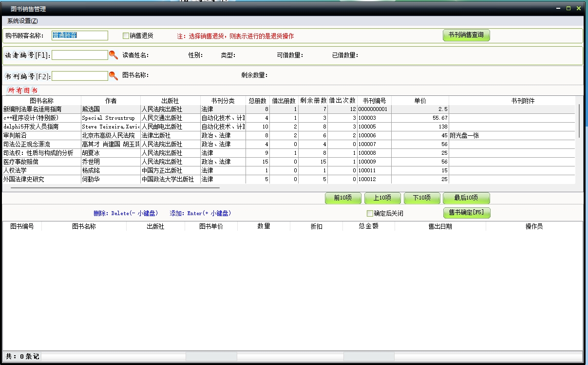
Task: Select the row 审判前沿 in book list
Action: (x=41, y=135)
